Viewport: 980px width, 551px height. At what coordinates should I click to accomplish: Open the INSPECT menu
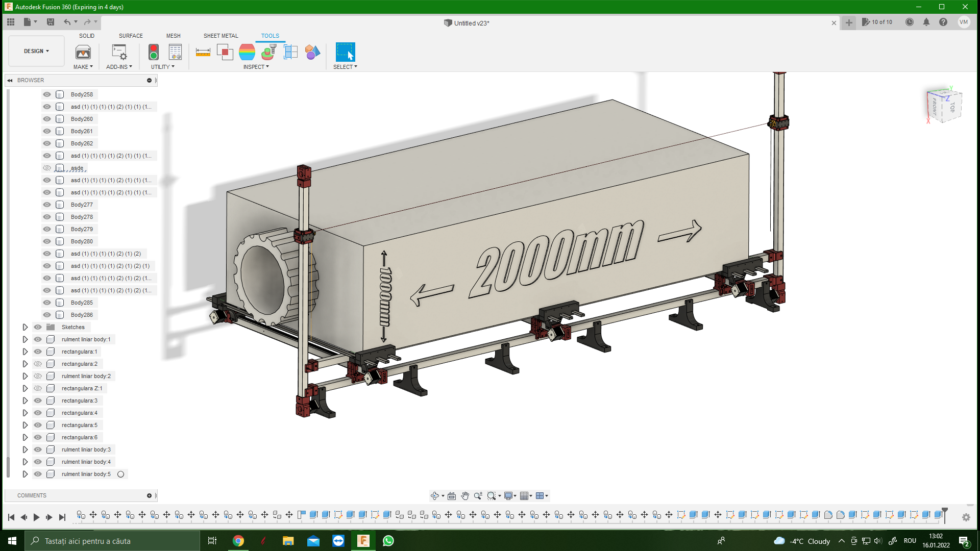(256, 67)
